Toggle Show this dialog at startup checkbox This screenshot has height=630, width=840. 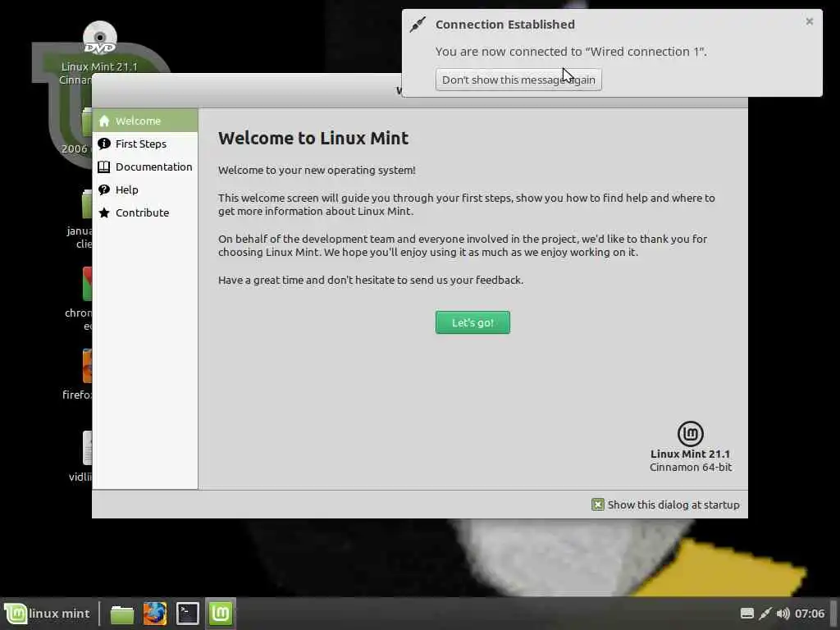[598, 504]
